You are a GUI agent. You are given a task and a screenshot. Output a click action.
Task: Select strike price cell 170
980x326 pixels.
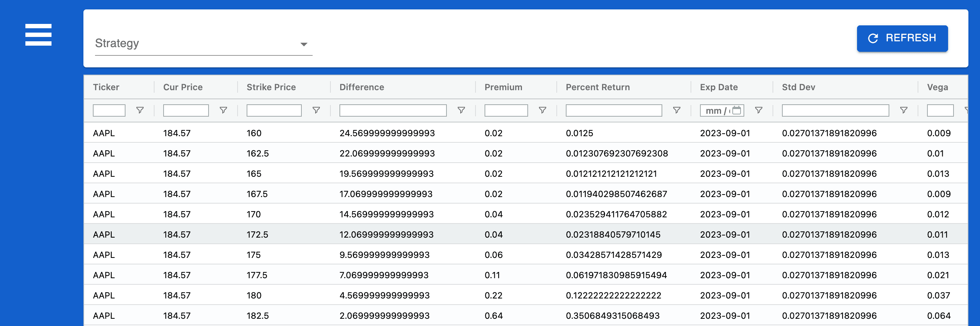click(x=254, y=214)
